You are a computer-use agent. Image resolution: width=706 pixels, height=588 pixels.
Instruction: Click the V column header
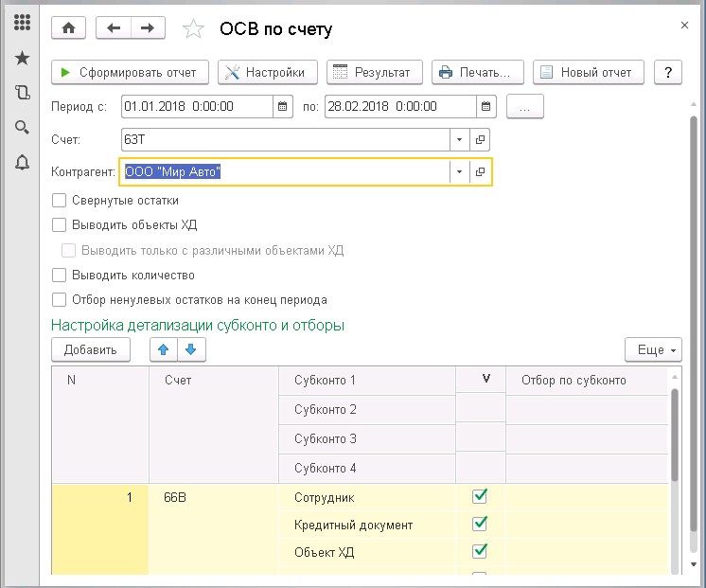click(481, 380)
